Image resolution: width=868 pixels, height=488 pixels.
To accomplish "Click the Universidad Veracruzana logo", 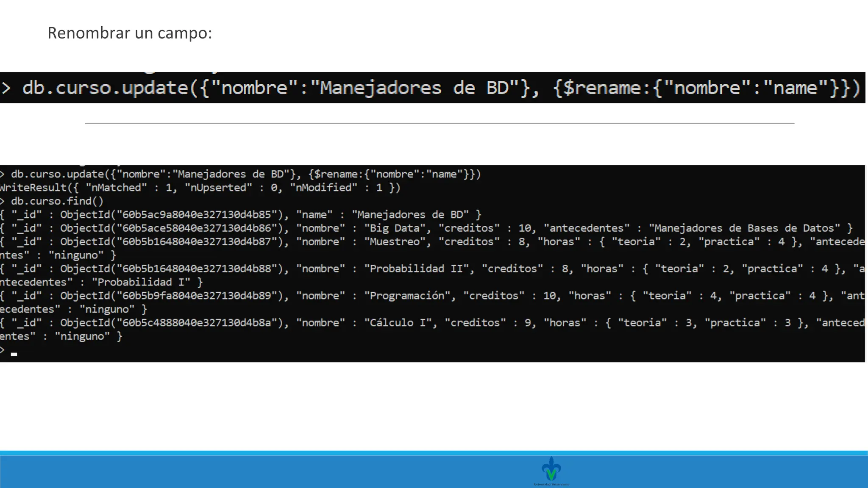I will 551,469.
